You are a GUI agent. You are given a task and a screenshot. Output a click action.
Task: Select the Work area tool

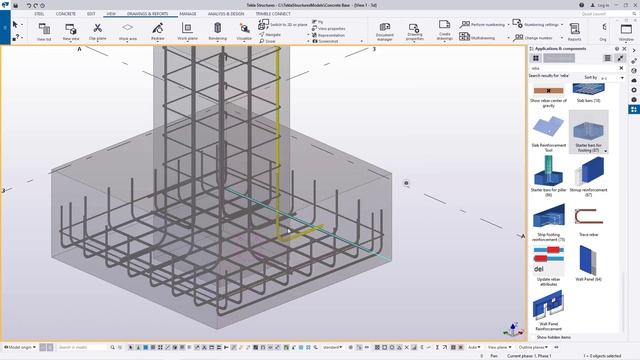click(128, 32)
